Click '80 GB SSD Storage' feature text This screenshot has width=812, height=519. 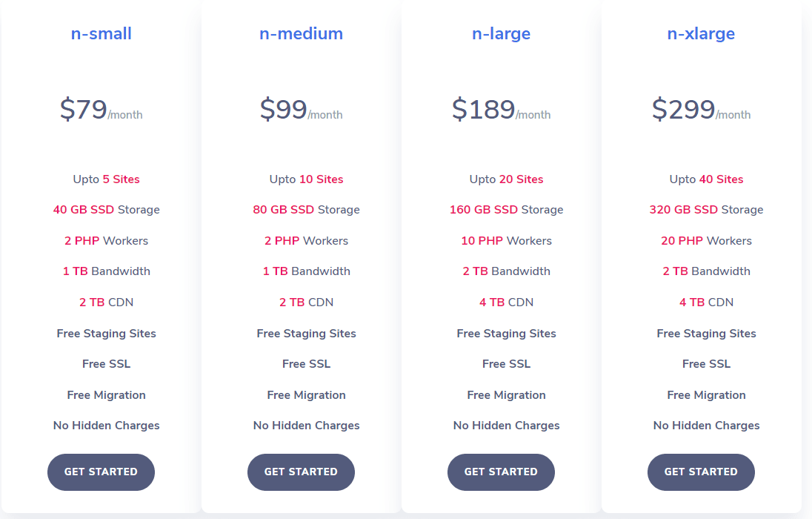point(306,210)
